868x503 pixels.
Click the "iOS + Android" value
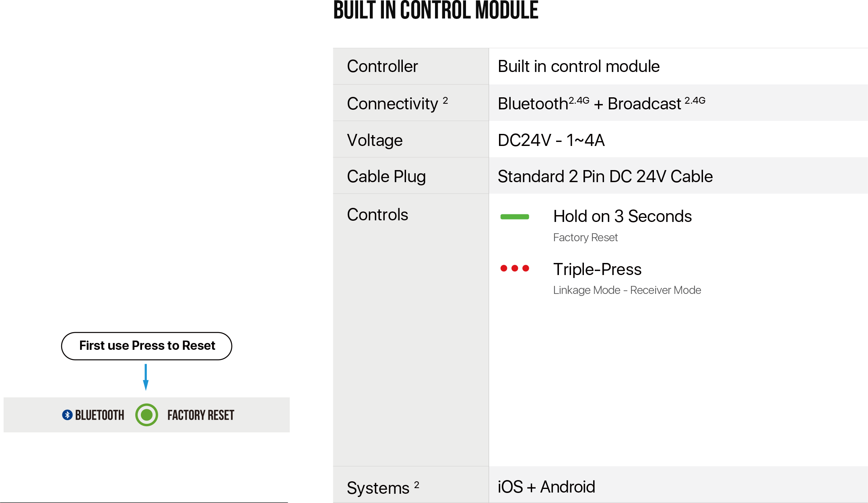546,487
